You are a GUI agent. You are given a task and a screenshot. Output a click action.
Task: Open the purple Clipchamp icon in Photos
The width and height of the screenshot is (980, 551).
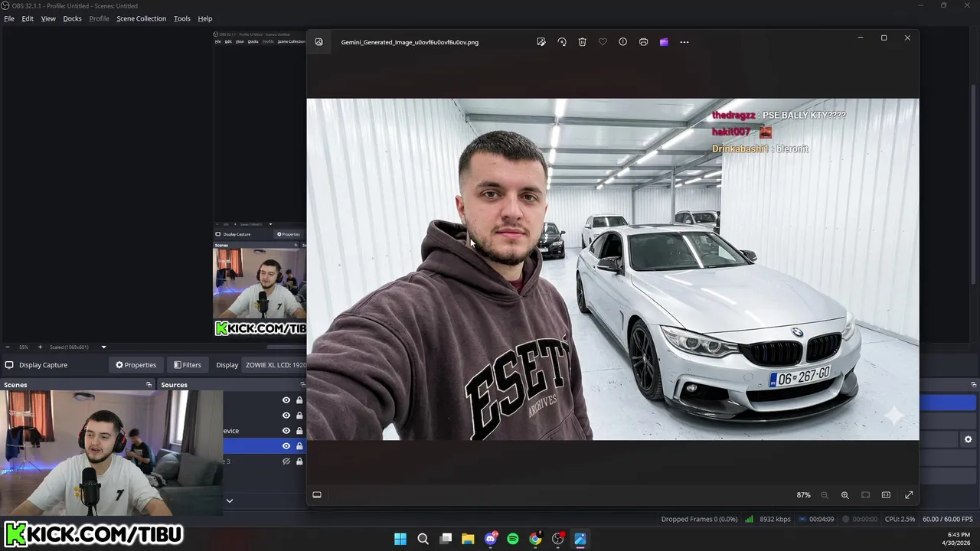coord(664,42)
